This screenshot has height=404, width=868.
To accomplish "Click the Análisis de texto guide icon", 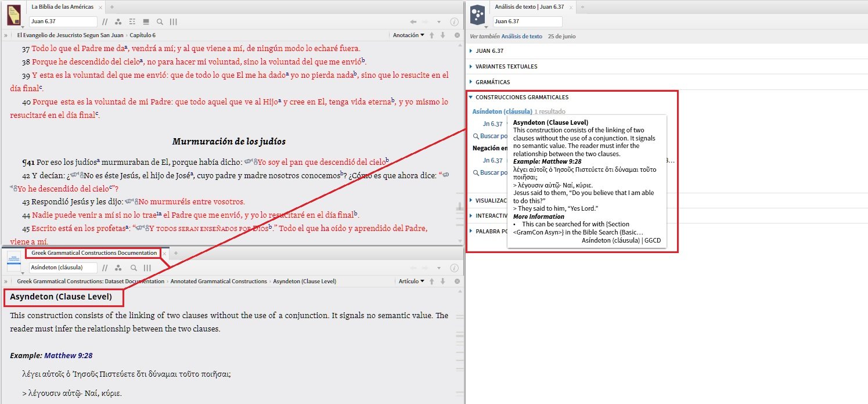I will tap(477, 14).
